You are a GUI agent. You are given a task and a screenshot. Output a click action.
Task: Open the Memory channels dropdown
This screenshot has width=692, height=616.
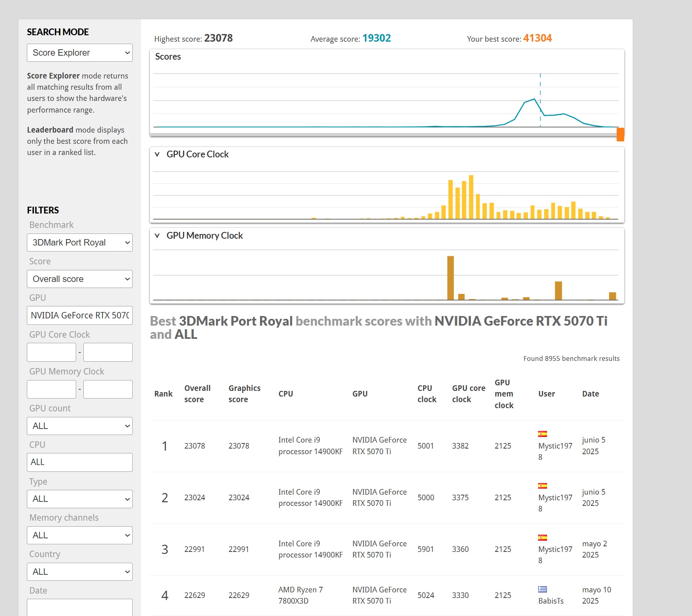79,535
